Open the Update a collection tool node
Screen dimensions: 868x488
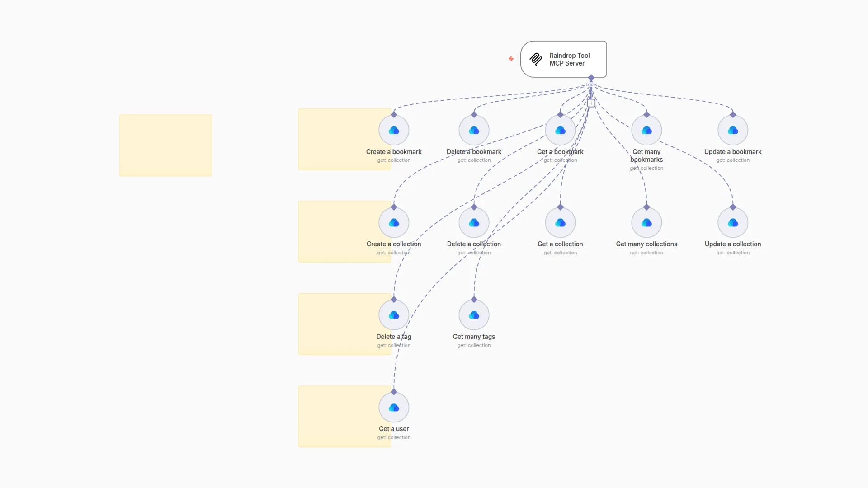tap(732, 222)
